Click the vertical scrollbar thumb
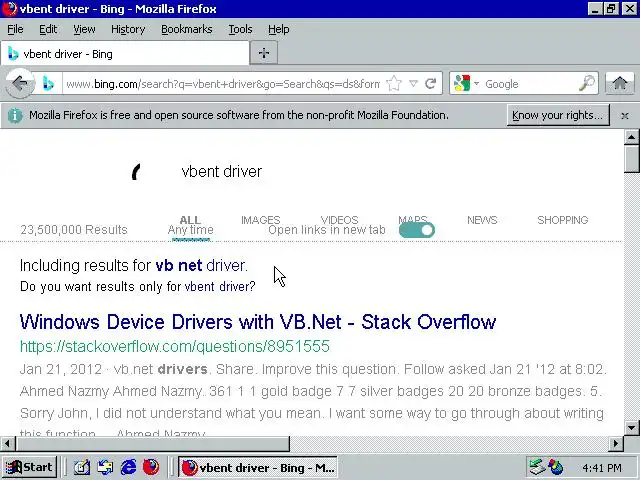Image resolution: width=640 pixels, height=480 pixels. tap(631, 159)
